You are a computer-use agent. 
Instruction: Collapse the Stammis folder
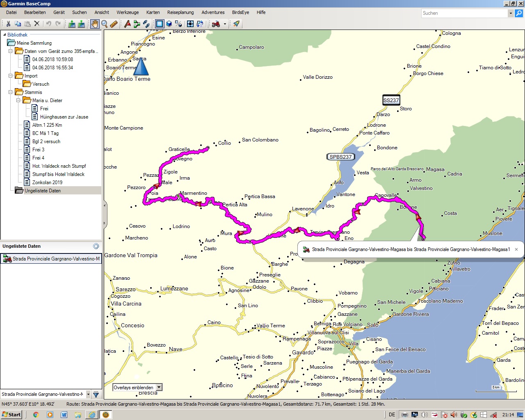(11, 92)
